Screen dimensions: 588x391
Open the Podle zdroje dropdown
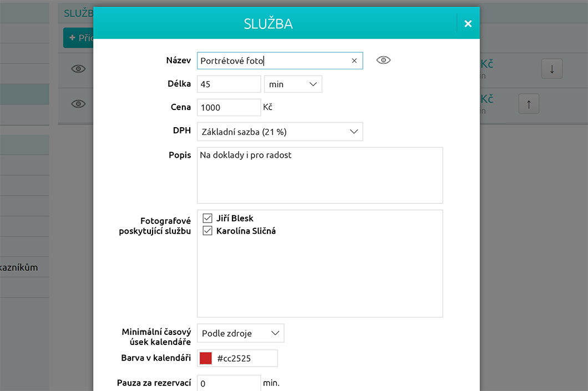click(240, 333)
